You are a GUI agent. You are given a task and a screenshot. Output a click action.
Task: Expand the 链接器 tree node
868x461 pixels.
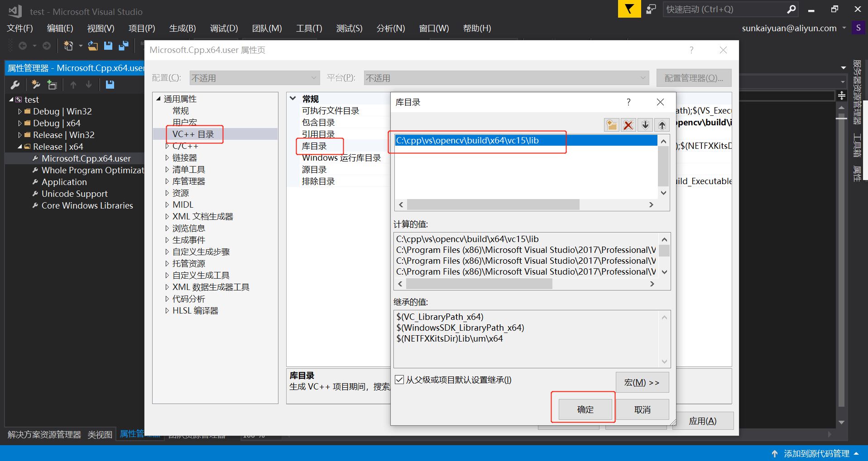167,158
